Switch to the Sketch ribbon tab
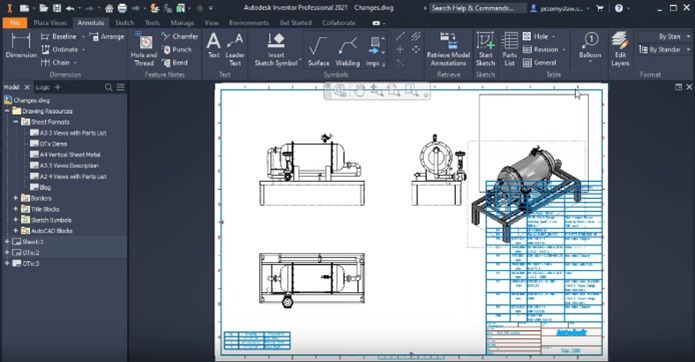This screenshot has width=695, height=362. (x=125, y=23)
